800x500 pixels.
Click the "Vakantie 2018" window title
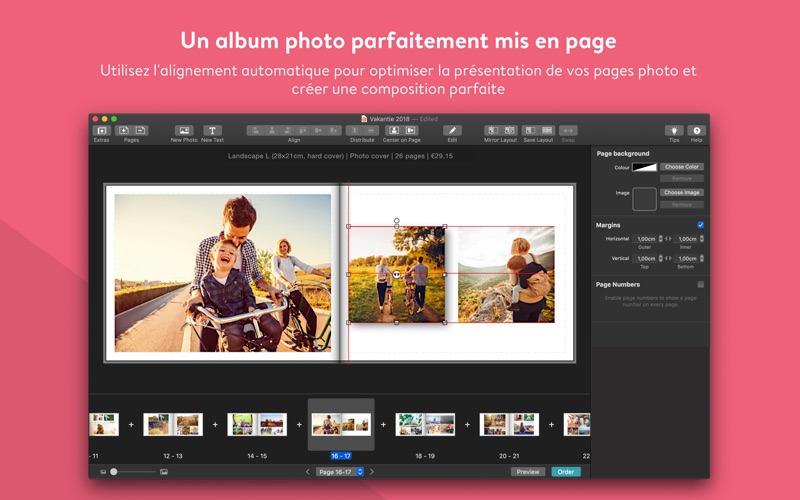[389, 119]
